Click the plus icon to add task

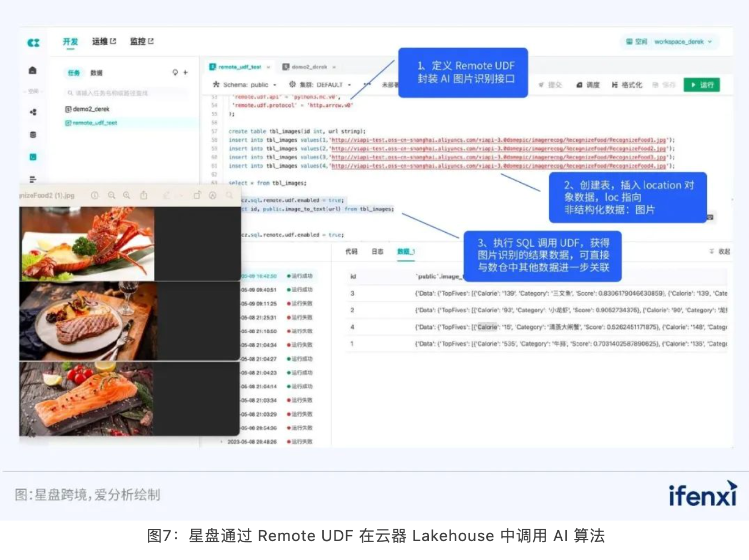(186, 72)
